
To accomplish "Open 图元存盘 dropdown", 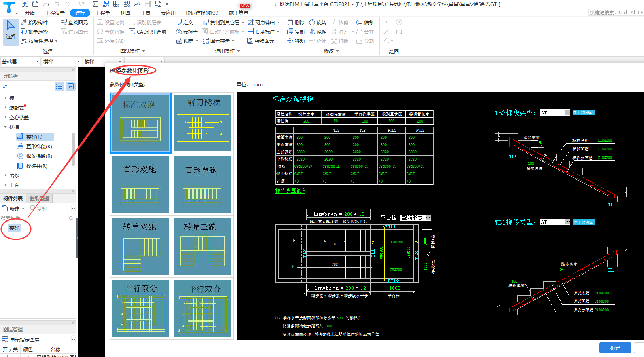I will [x=233, y=41].
